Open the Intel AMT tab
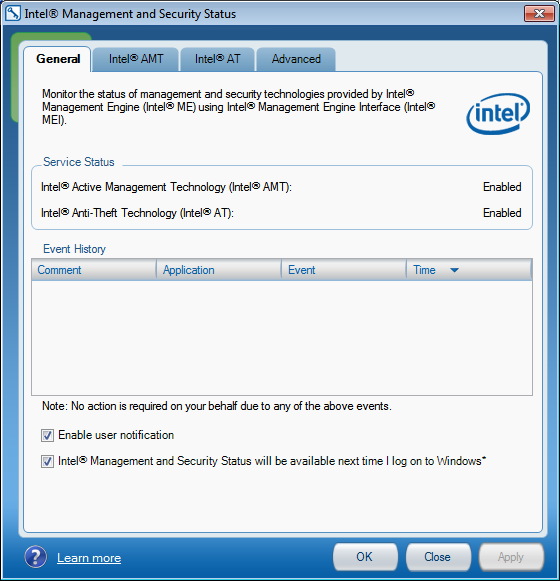This screenshot has height=581, width=560. [136, 59]
